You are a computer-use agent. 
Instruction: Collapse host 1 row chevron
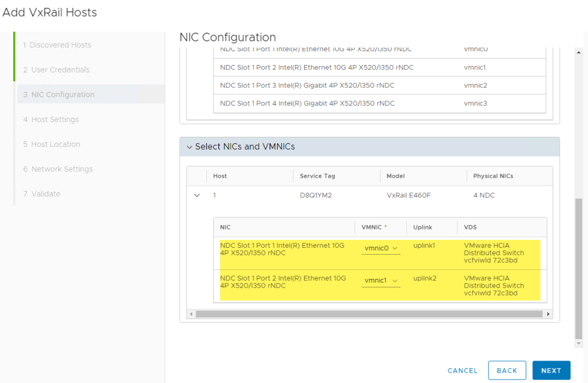pyautogui.click(x=197, y=196)
